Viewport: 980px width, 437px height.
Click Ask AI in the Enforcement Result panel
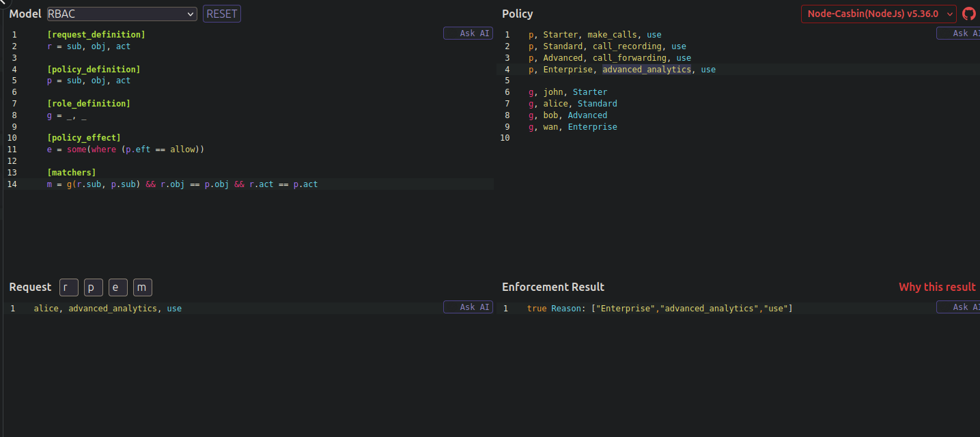(x=958, y=307)
